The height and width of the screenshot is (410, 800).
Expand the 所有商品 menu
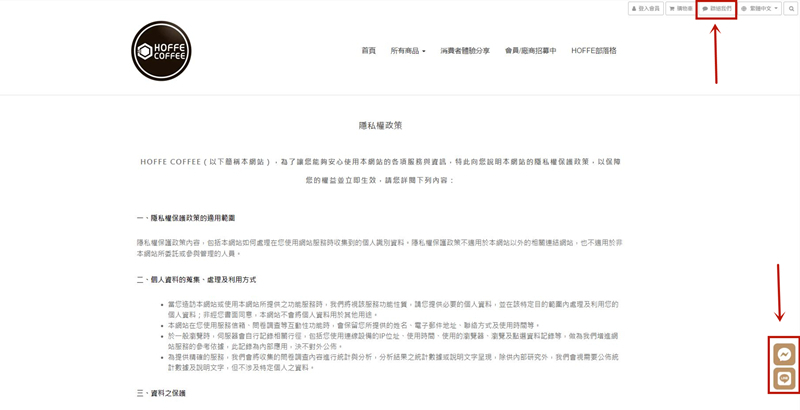408,50
